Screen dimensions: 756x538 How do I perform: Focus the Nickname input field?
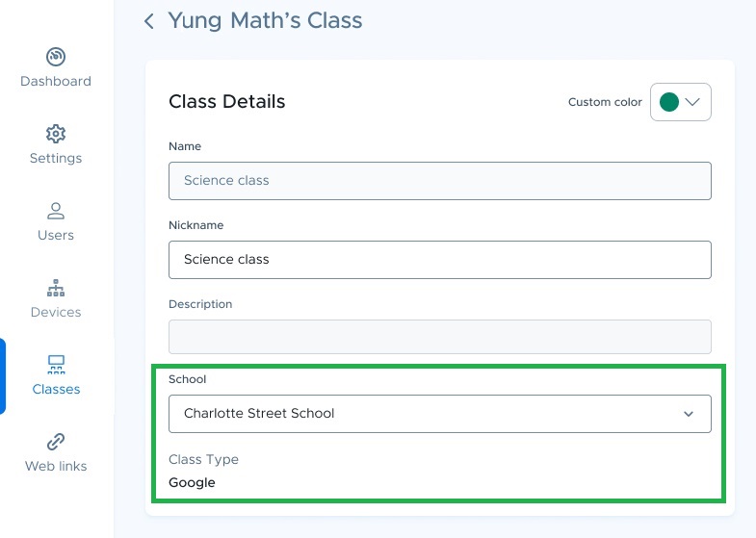(440, 260)
